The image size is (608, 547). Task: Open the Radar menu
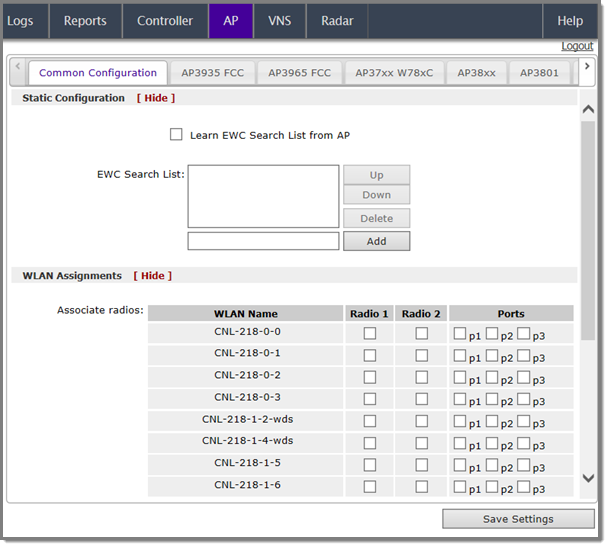pyautogui.click(x=337, y=21)
